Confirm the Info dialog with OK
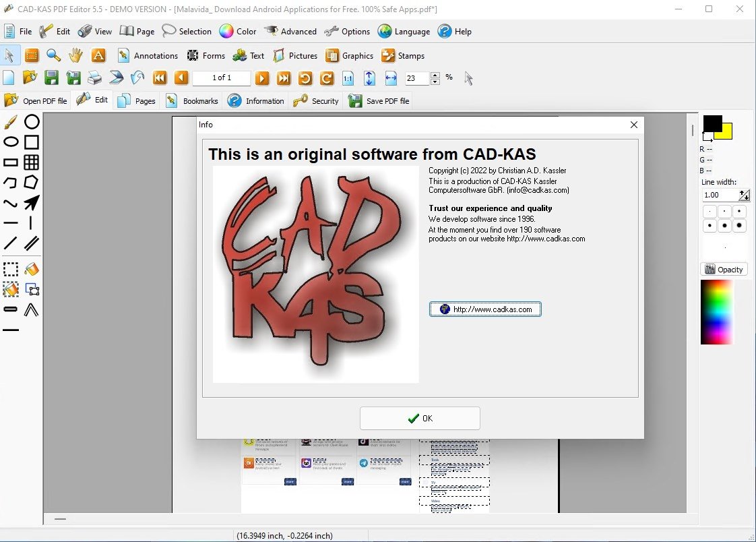The image size is (756, 542). 420,418
